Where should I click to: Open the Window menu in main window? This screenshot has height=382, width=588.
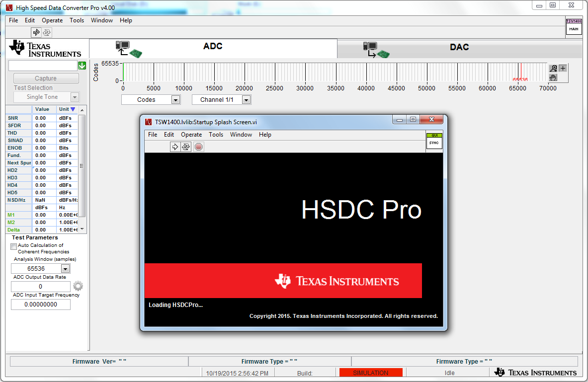point(101,20)
